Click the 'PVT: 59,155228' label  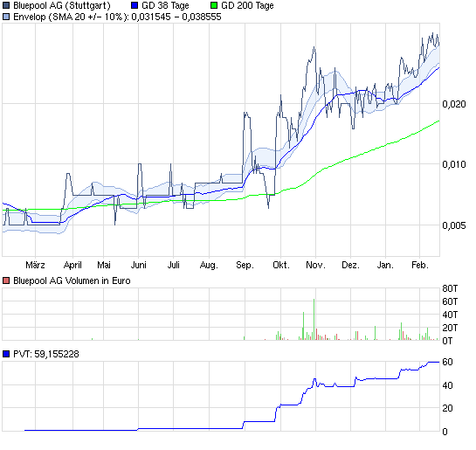point(46,354)
